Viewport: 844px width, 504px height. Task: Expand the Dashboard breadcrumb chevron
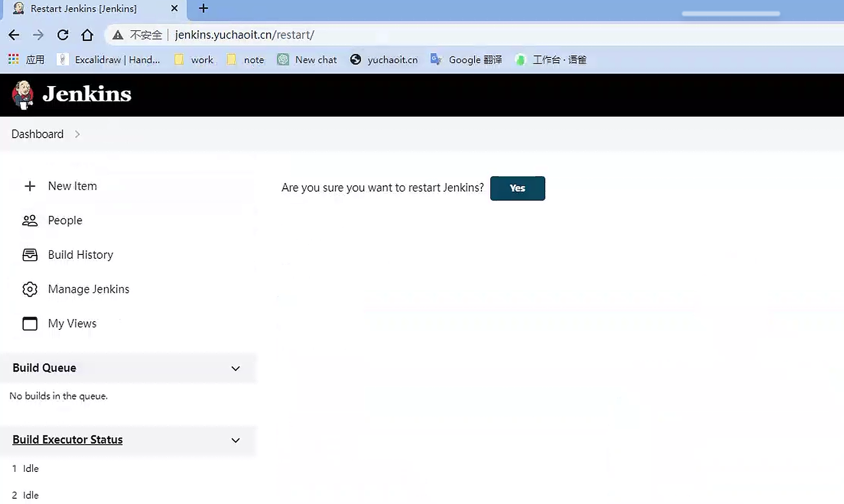(77, 134)
